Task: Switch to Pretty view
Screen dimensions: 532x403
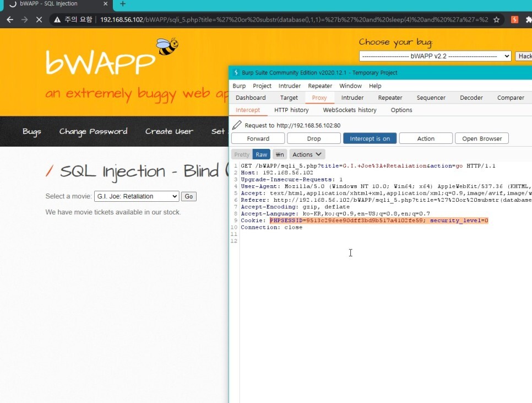Action: [242, 154]
